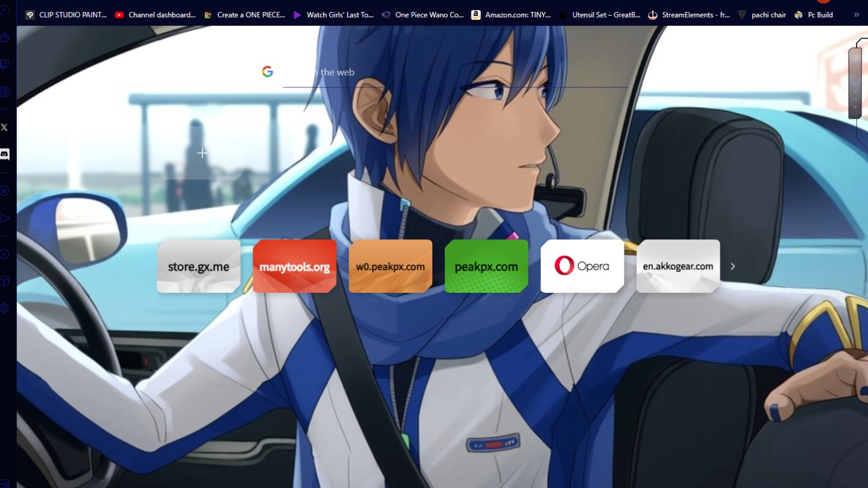Expand hidden bookmarks with double chevron
This screenshot has height=488, width=868.
(857, 15)
